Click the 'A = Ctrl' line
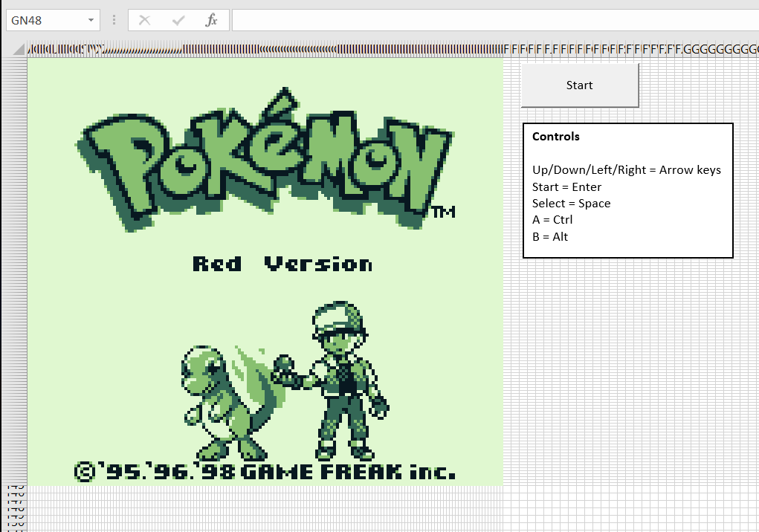The image size is (759, 532). (552, 220)
